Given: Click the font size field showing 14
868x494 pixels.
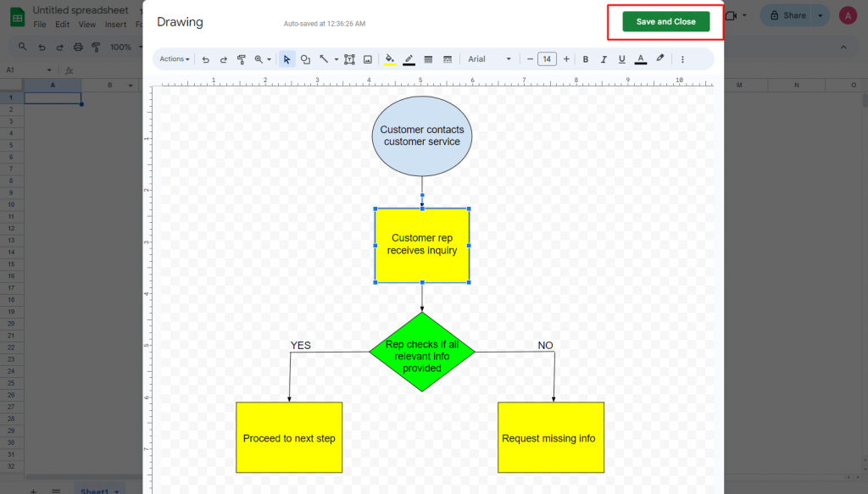Looking at the screenshot, I should point(547,59).
